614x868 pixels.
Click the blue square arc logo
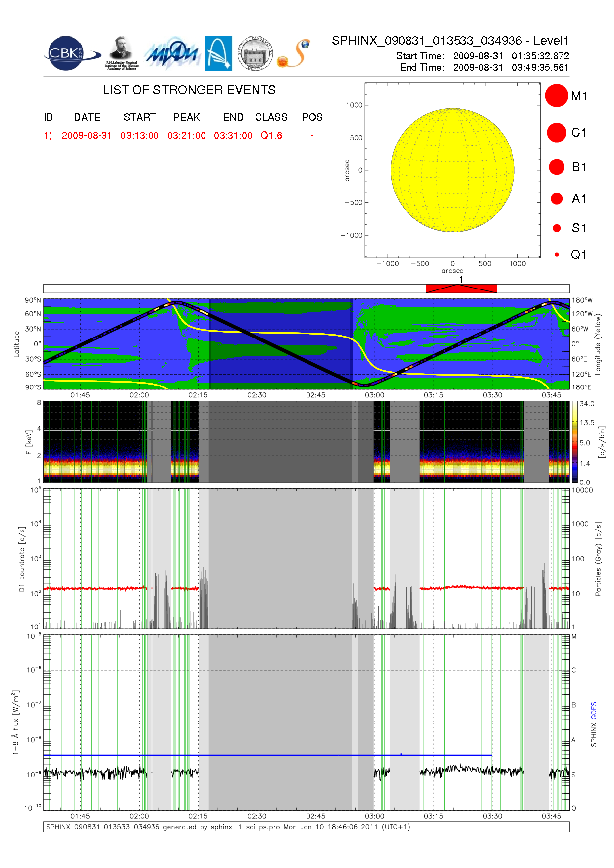pos(218,53)
